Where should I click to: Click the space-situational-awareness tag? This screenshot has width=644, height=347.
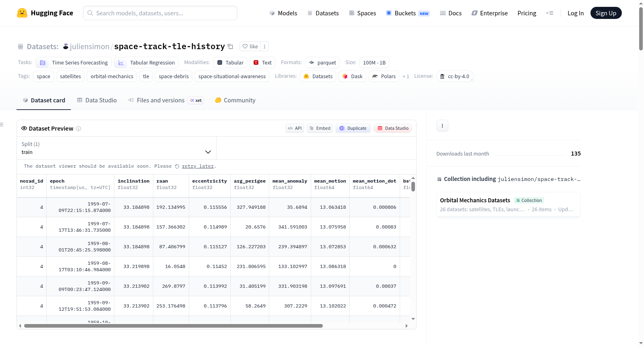(x=232, y=76)
